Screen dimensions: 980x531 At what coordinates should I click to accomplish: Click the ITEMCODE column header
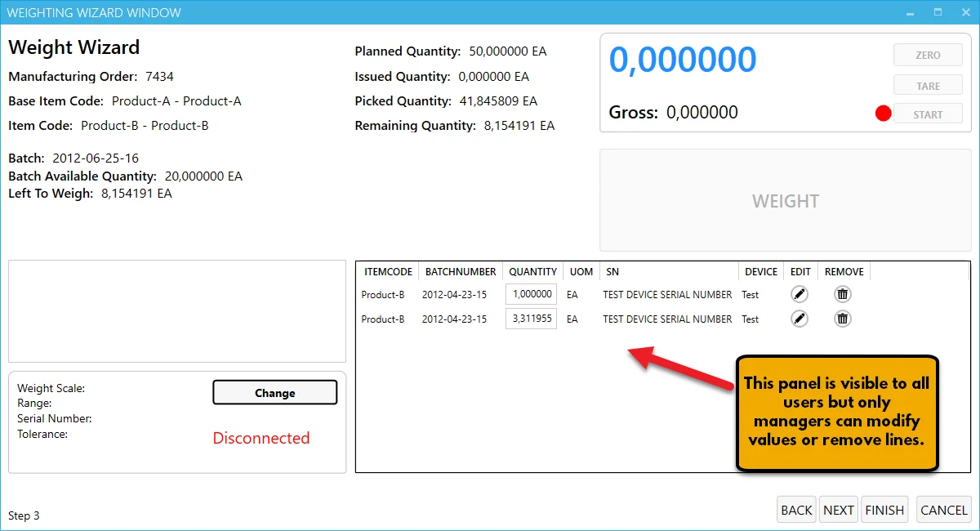(x=388, y=271)
